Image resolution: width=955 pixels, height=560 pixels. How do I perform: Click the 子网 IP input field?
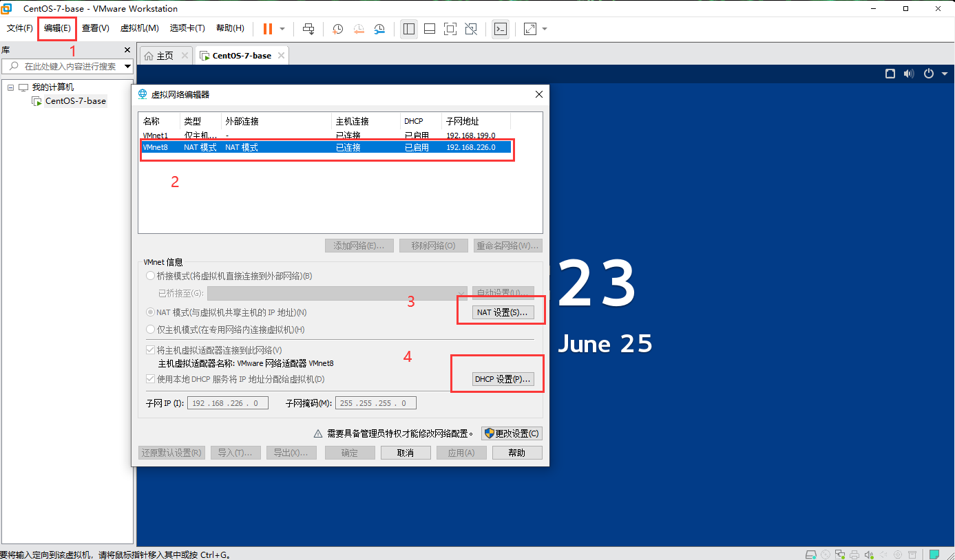coord(228,403)
